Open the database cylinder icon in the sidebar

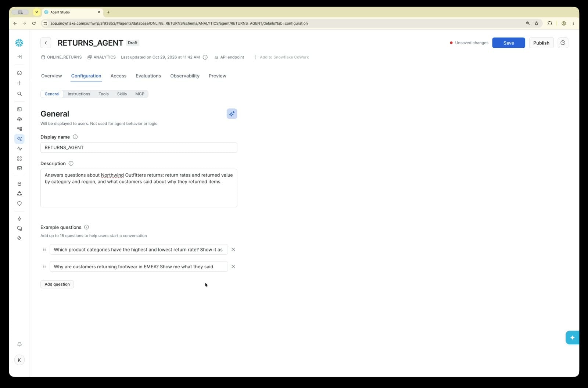[19, 184]
